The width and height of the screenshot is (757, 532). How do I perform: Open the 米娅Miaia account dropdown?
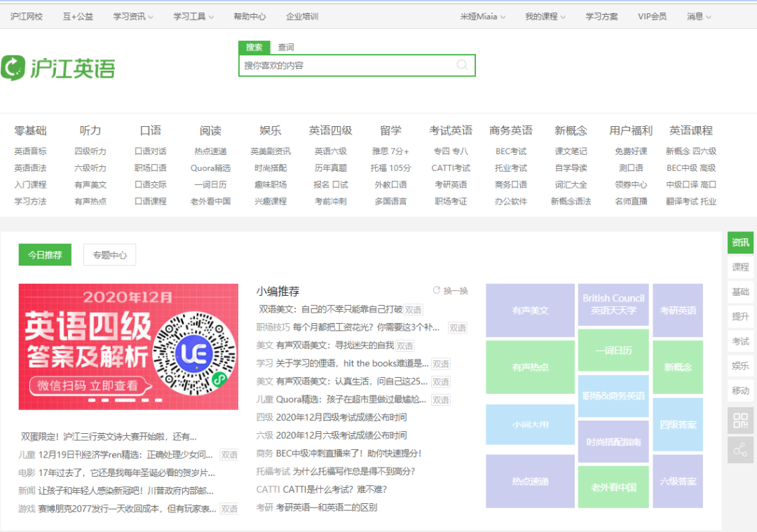483,16
